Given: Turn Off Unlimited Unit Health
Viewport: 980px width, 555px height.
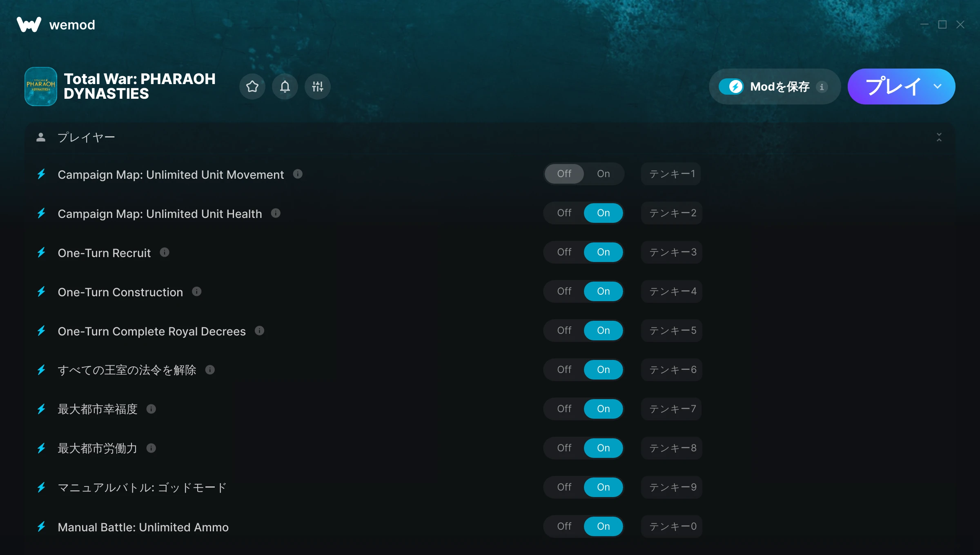Looking at the screenshot, I should point(564,213).
